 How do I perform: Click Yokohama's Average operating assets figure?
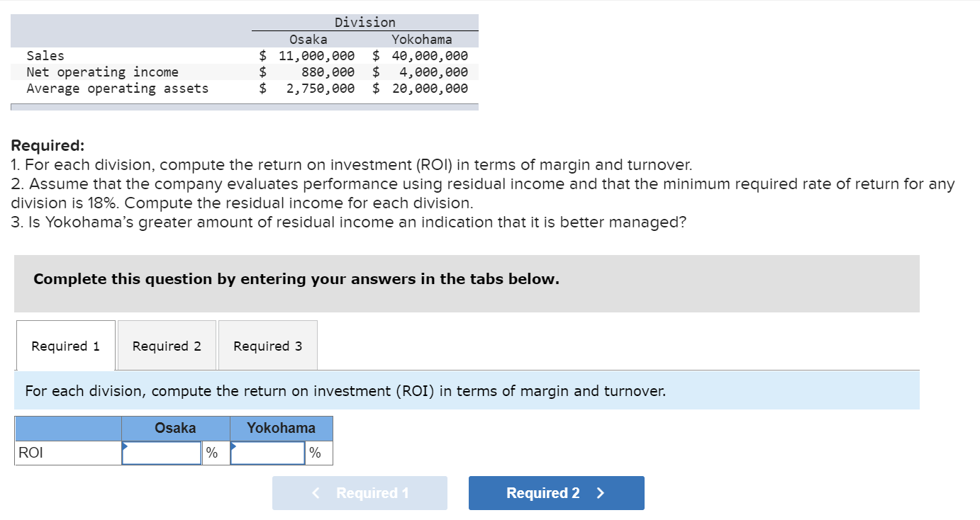428,88
